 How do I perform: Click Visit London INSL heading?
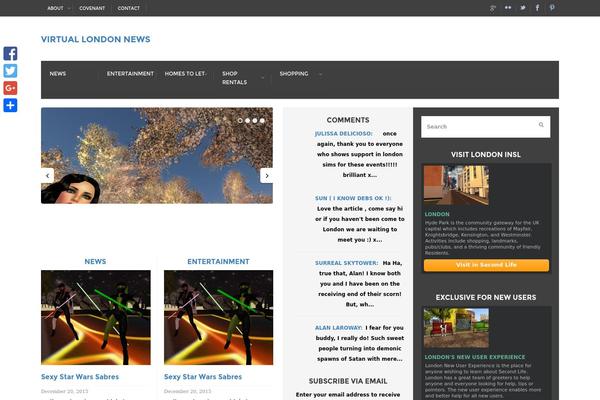[486, 155]
